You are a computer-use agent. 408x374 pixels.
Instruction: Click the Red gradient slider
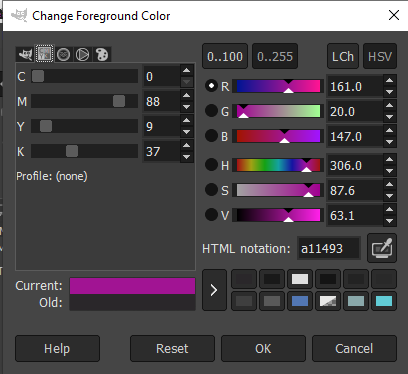click(x=278, y=86)
